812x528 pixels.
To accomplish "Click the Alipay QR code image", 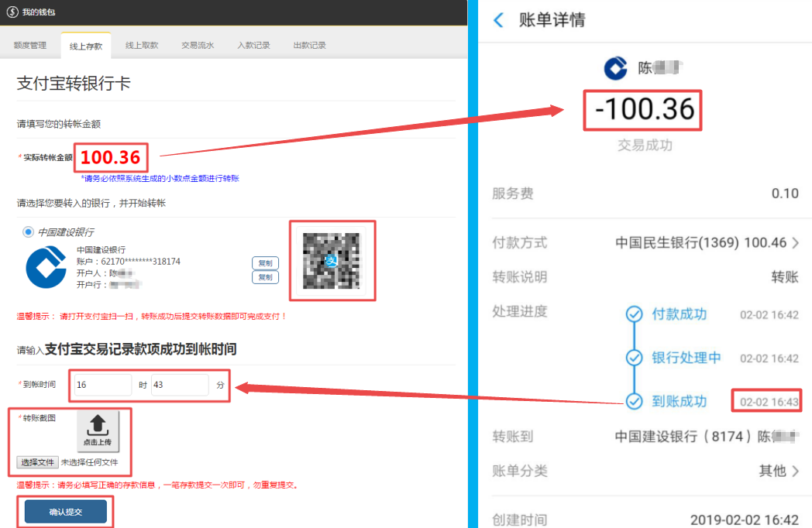I will [x=332, y=261].
